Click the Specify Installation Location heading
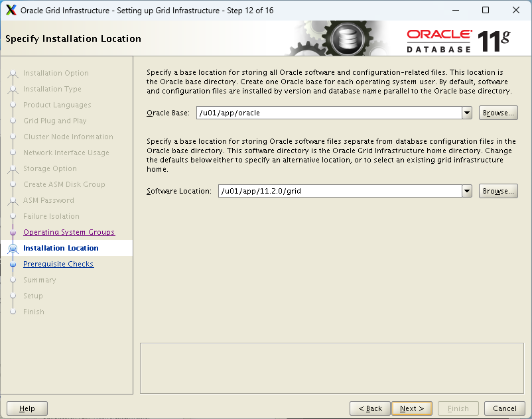 point(73,38)
